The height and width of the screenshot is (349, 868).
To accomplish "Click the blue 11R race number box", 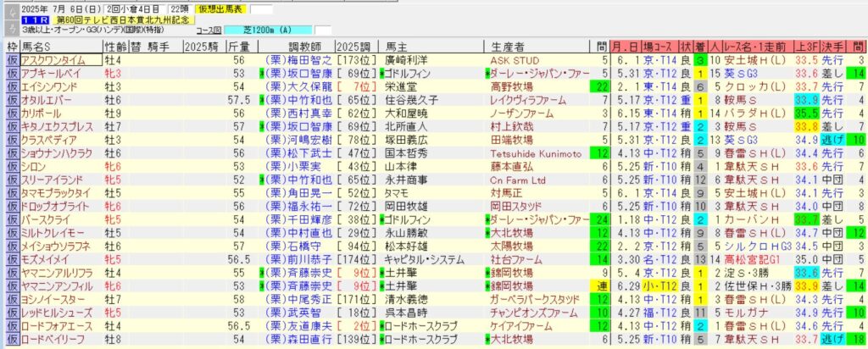I will [37, 19].
